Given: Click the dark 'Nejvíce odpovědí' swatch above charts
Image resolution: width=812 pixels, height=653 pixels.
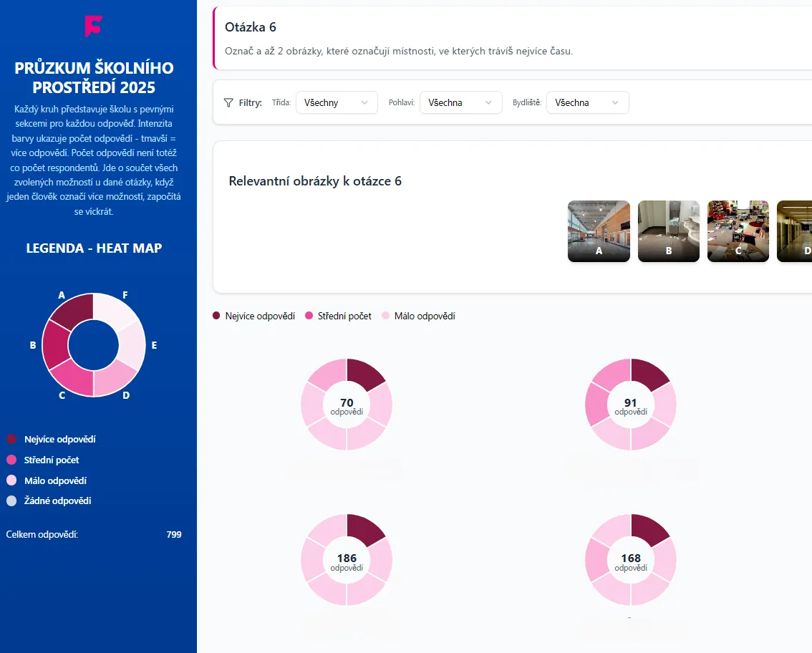Looking at the screenshot, I should click(x=217, y=316).
